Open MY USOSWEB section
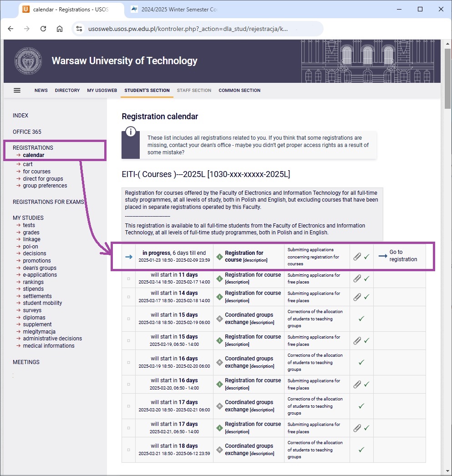Viewport: 452px width, 476px height. pos(102,91)
